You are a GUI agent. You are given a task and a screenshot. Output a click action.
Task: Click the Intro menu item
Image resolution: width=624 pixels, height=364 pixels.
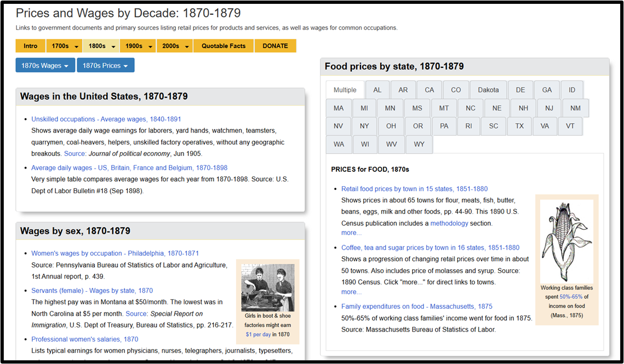click(31, 46)
